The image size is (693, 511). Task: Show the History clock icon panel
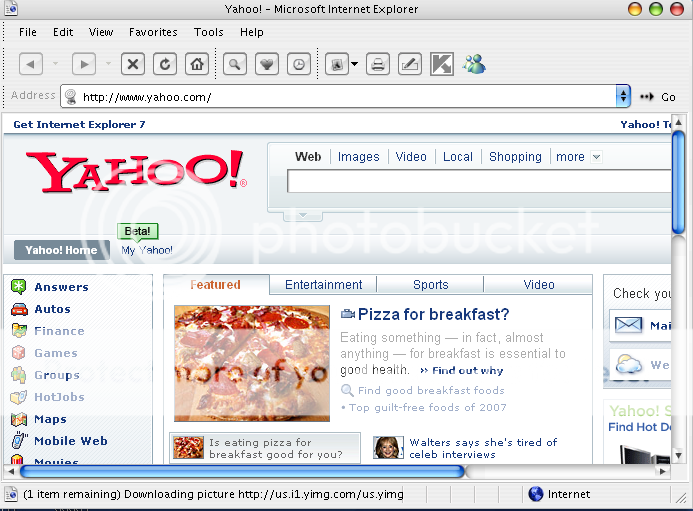click(298, 64)
